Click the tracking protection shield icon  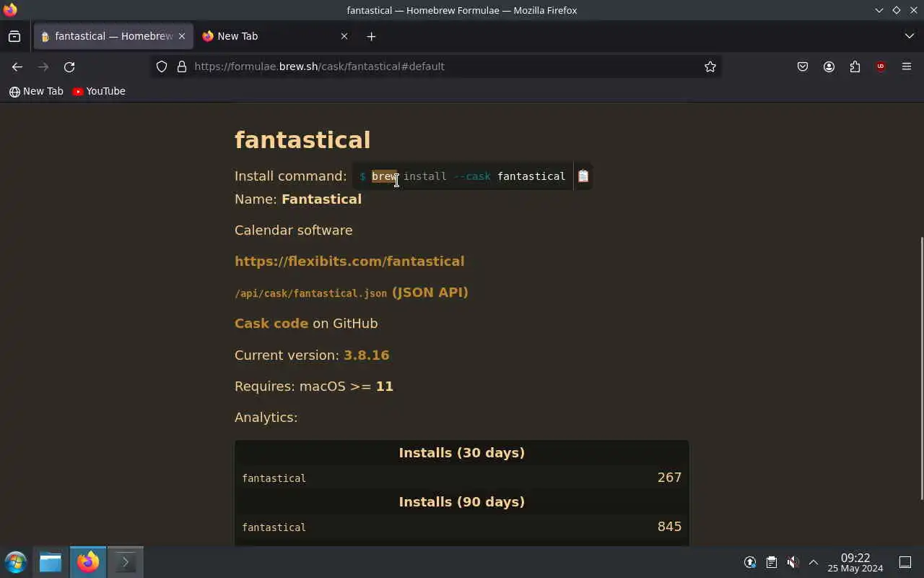coord(162,66)
